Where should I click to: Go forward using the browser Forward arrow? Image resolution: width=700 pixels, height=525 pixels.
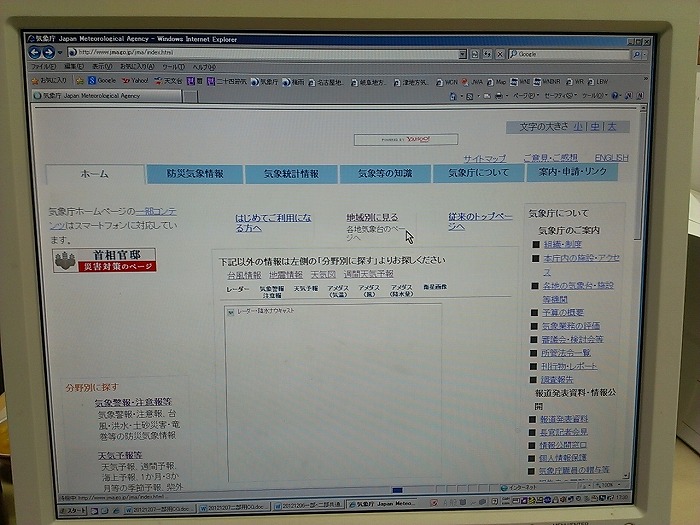(49, 52)
